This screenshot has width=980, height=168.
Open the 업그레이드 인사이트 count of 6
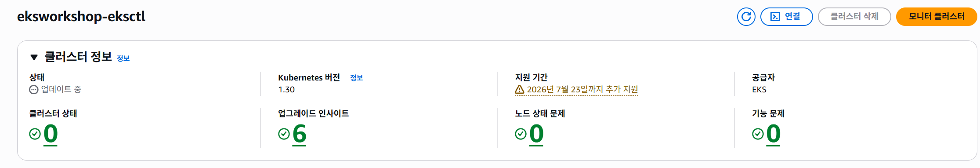coord(299,134)
